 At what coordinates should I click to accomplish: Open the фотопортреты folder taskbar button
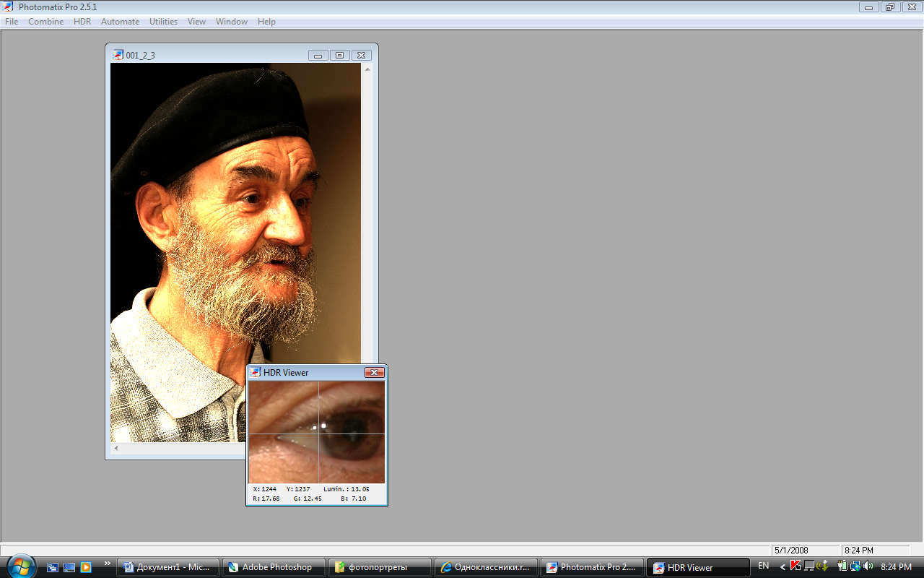click(x=379, y=567)
